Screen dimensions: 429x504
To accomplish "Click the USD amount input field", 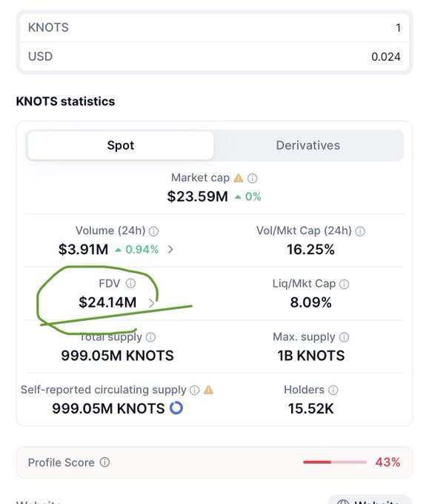I will [x=214, y=56].
